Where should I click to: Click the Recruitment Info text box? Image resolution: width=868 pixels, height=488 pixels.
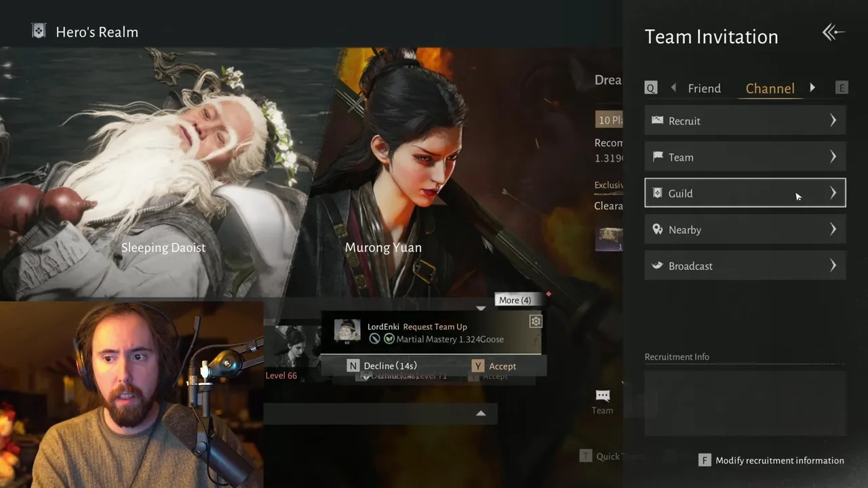745,403
